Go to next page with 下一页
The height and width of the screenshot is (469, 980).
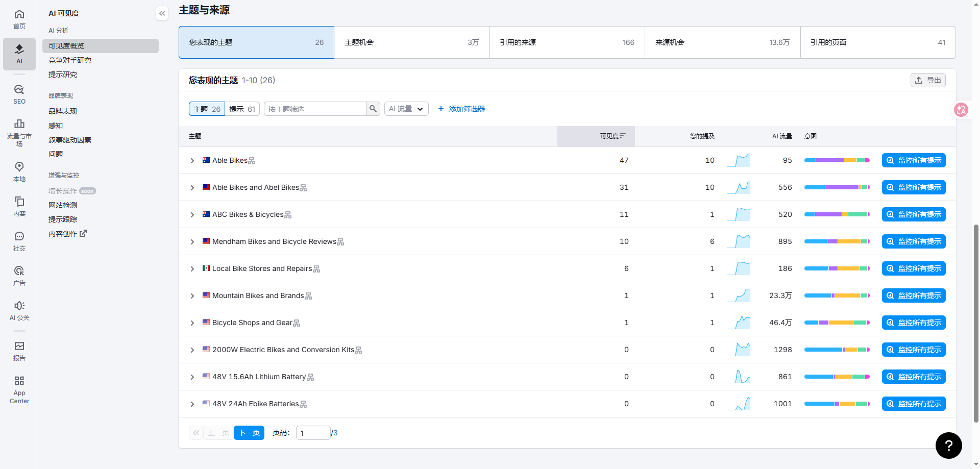click(249, 433)
